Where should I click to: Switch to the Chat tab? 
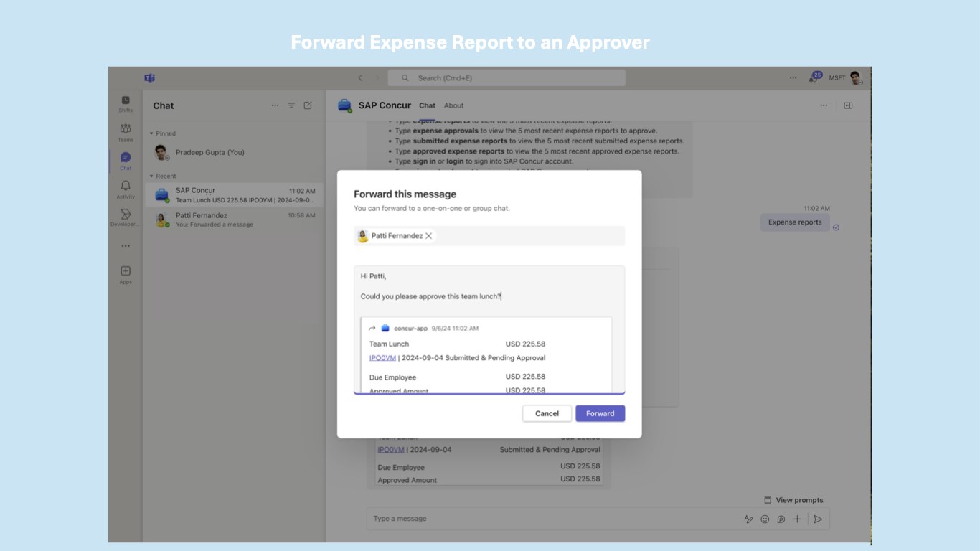pyautogui.click(x=427, y=105)
